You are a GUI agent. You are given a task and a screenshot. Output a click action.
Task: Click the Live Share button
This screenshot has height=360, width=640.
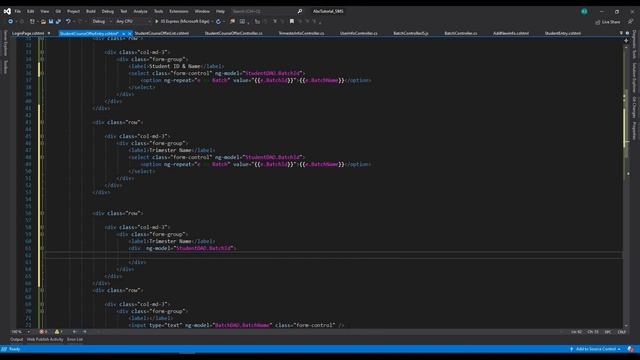point(607,22)
